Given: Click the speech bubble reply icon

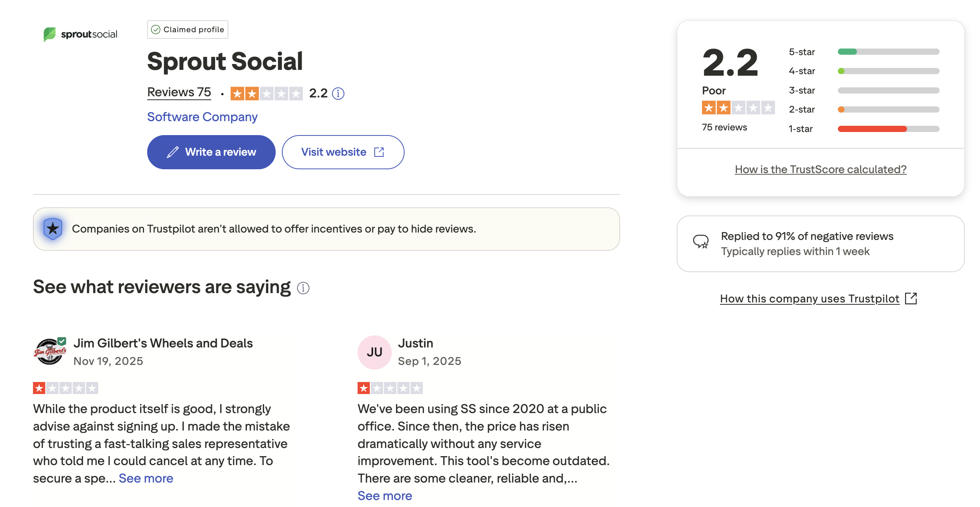Looking at the screenshot, I should click(701, 242).
